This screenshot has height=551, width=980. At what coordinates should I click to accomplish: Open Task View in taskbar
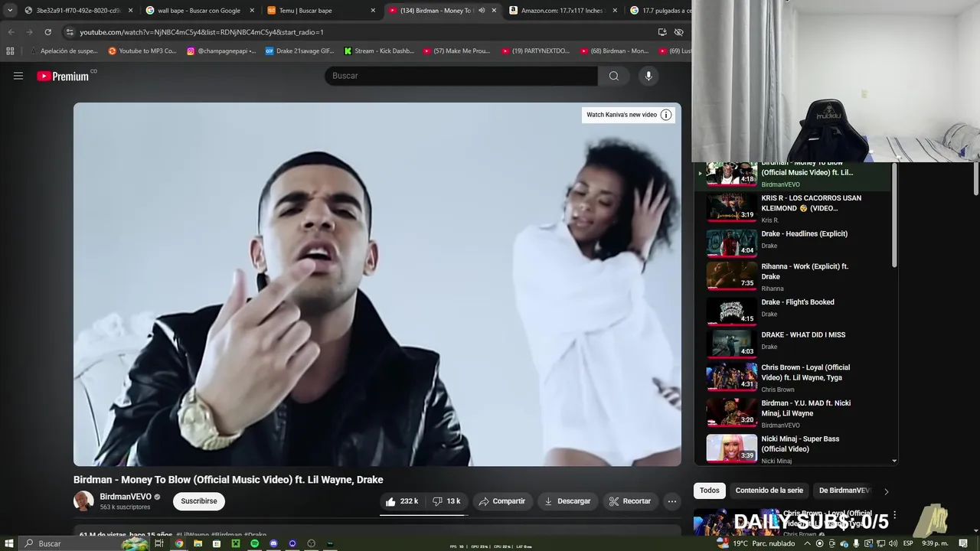coord(159,543)
